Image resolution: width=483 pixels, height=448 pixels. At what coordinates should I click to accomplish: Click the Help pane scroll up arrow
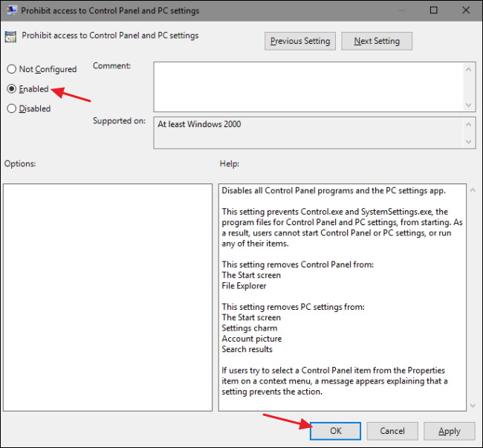click(471, 192)
